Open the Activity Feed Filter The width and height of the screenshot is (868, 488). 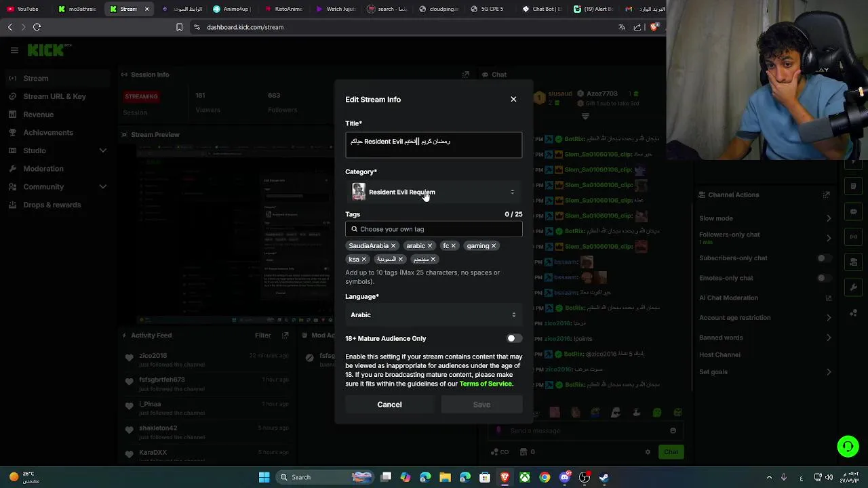262,335
